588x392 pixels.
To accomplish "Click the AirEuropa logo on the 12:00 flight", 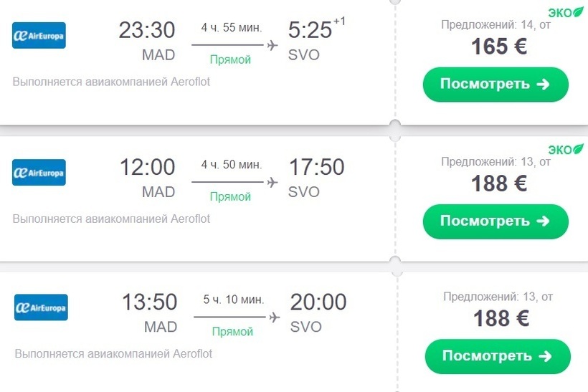I will (x=39, y=173).
